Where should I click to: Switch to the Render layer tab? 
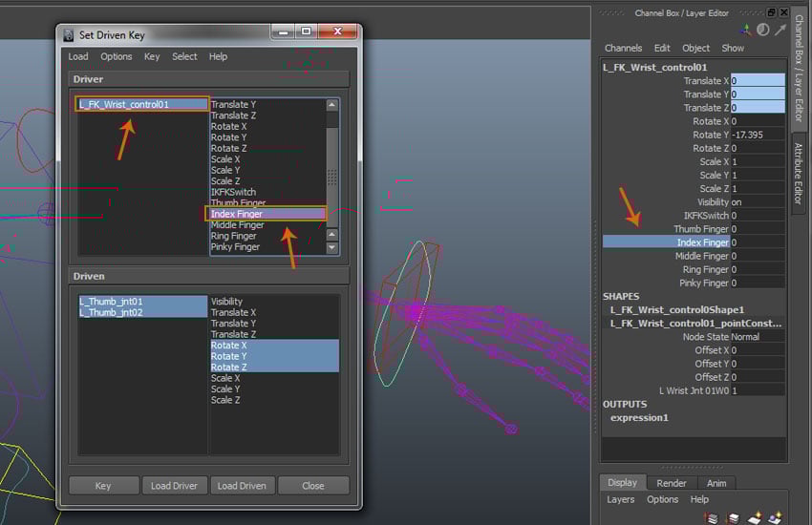click(672, 483)
